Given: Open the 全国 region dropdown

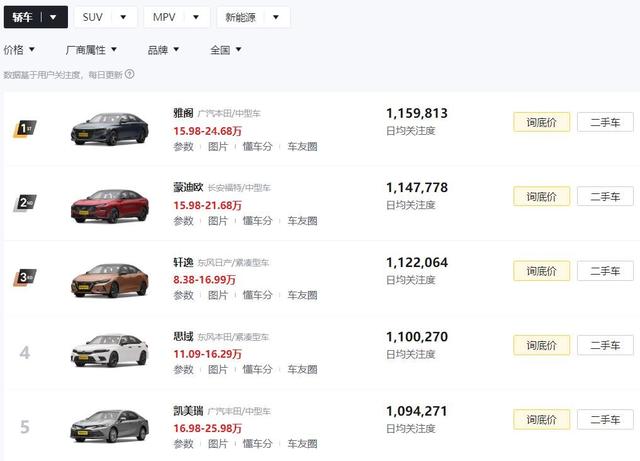Looking at the screenshot, I should (x=226, y=49).
